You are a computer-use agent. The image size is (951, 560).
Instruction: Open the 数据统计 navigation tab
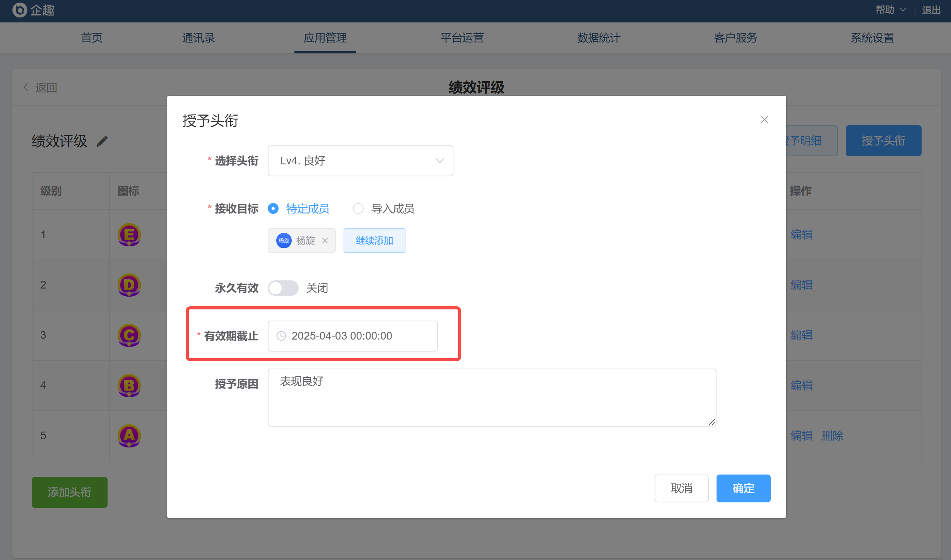(599, 38)
